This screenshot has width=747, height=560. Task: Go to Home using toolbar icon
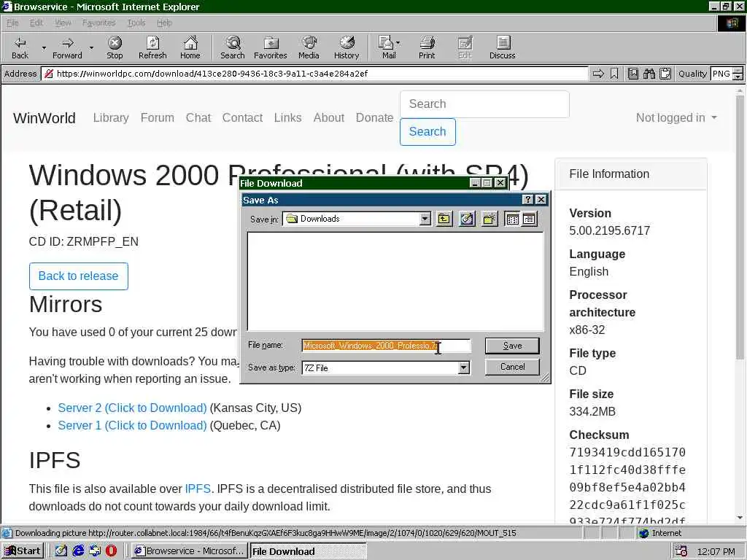pos(190,47)
